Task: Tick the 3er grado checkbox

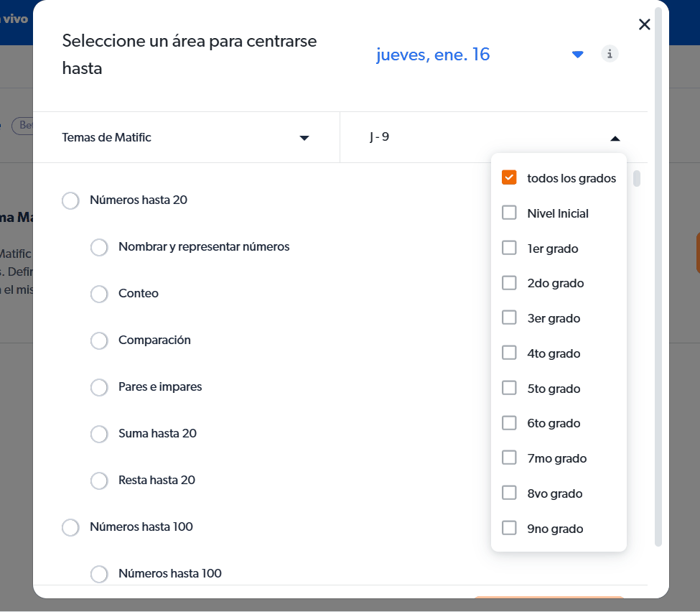Action: point(509,317)
